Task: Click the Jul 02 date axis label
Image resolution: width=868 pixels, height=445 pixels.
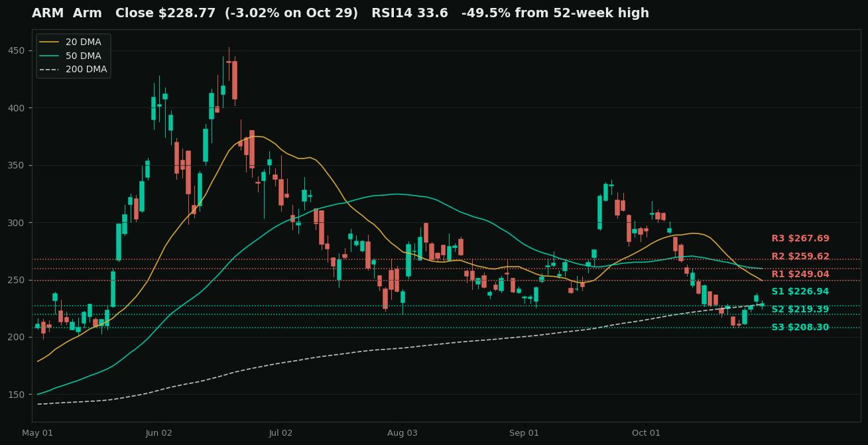Action: [x=281, y=433]
